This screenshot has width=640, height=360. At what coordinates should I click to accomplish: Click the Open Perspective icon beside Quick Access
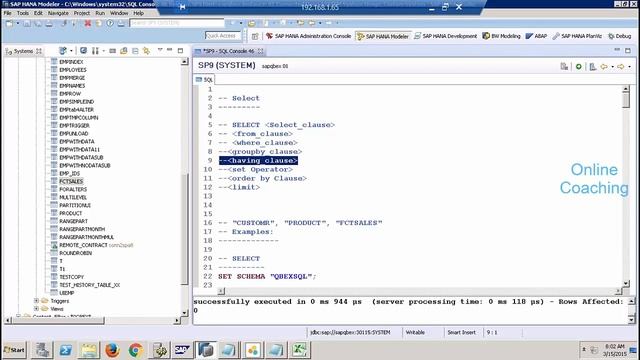coord(255,36)
